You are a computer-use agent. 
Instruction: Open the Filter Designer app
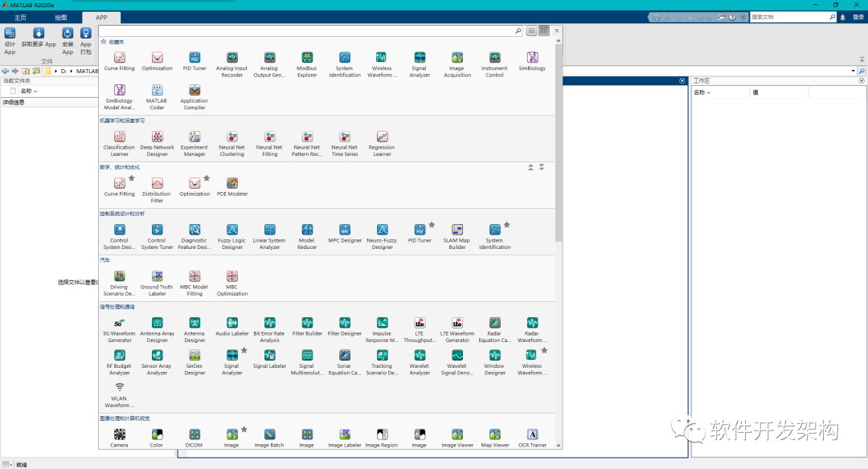point(345,326)
